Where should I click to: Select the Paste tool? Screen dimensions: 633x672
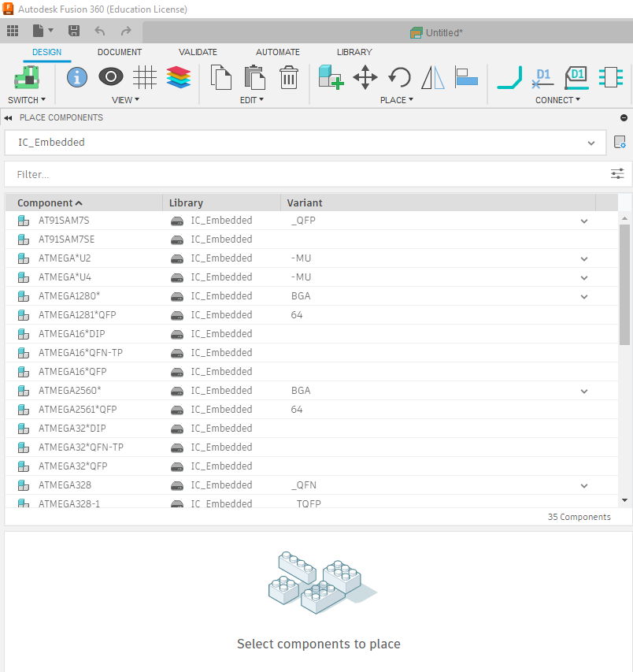255,77
